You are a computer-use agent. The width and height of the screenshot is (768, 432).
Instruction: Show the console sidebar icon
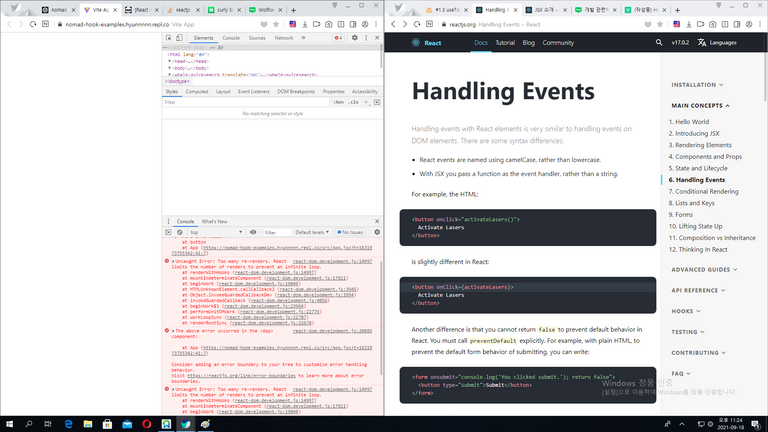[168, 232]
